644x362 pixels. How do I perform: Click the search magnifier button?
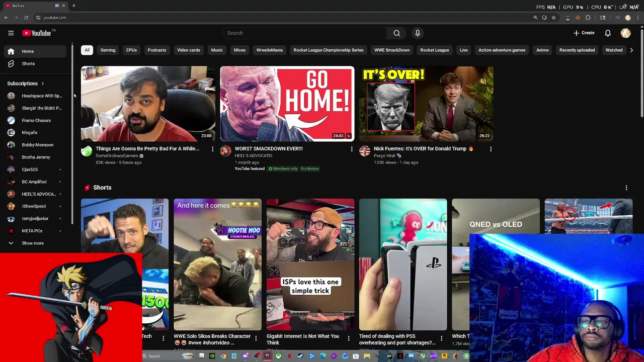click(x=396, y=33)
